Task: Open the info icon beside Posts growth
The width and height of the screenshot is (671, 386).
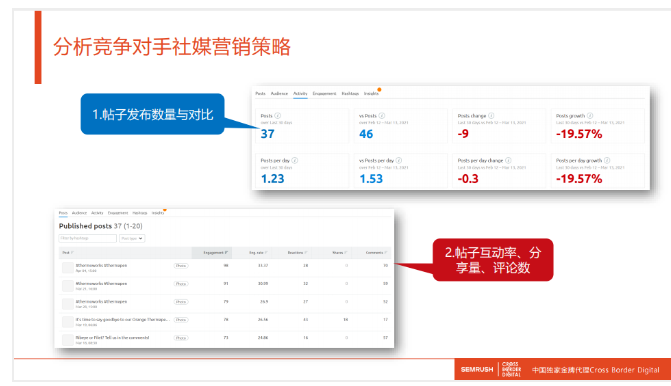Action: 590,116
